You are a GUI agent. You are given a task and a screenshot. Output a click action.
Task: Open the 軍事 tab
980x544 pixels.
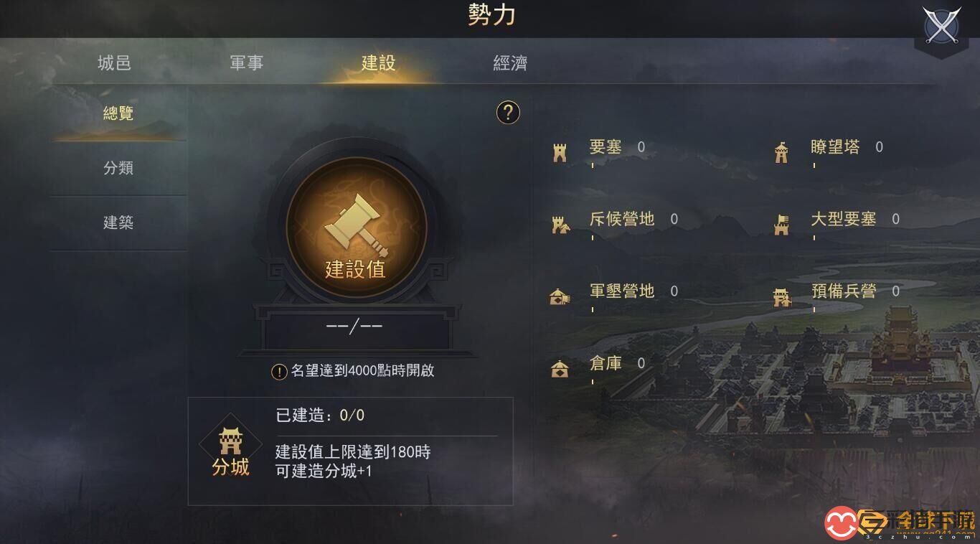(246, 63)
